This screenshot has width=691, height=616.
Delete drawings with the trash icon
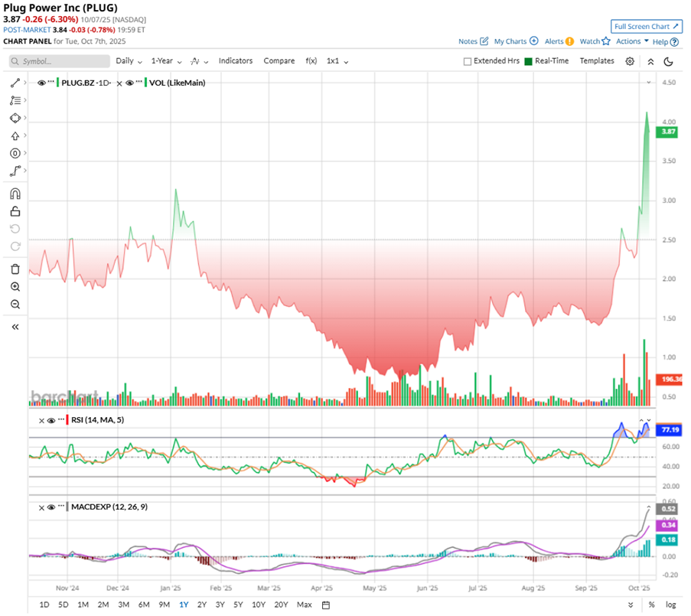[15, 269]
